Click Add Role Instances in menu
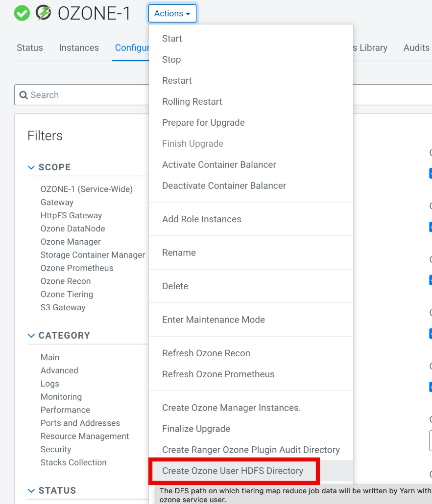This screenshot has height=504, width=432. 202,219
